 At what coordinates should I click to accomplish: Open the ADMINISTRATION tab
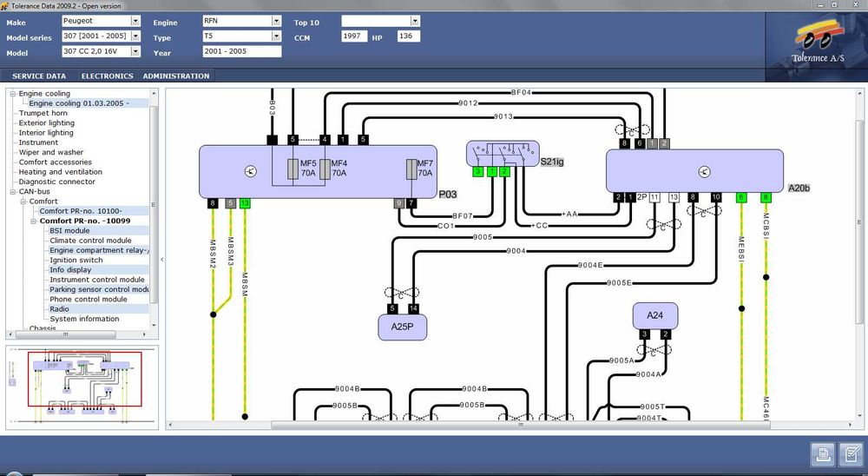click(176, 76)
